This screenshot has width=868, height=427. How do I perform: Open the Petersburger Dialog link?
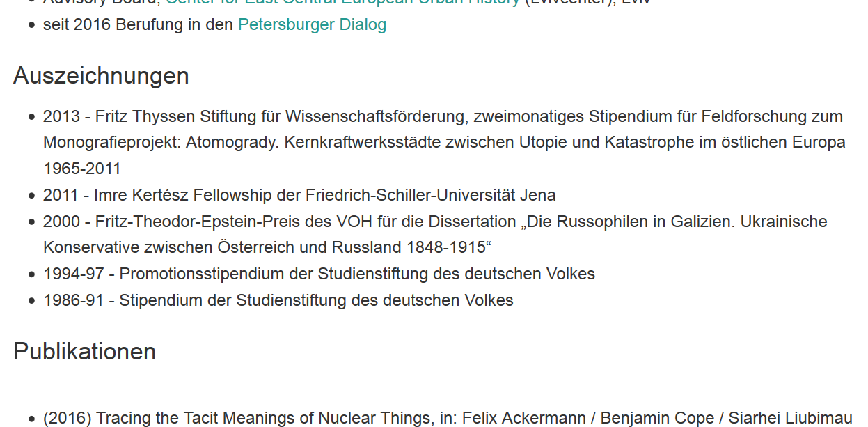[x=312, y=25]
